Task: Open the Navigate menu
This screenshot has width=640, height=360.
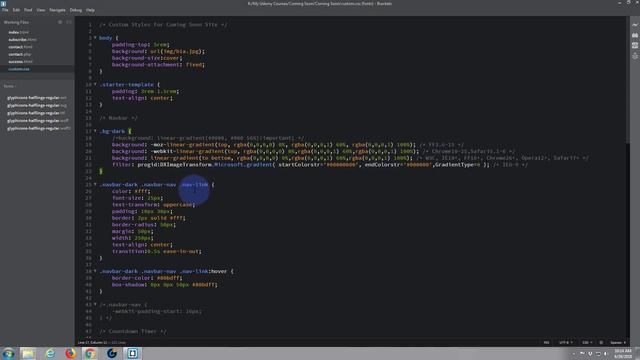Action: tap(57, 10)
